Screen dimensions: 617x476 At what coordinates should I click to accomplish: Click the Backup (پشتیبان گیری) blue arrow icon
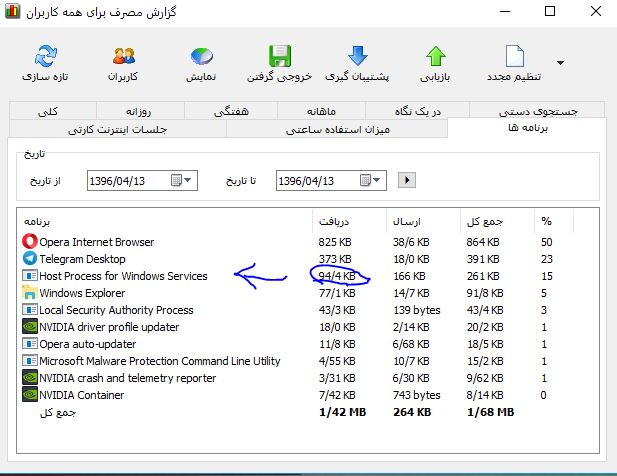tap(358, 56)
